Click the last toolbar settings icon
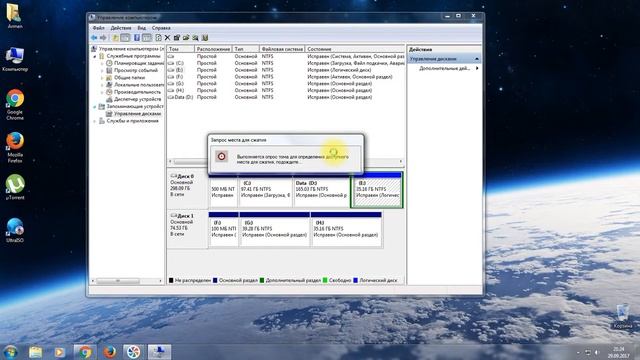This screenshot has height=360, width=640. point(205,38)
